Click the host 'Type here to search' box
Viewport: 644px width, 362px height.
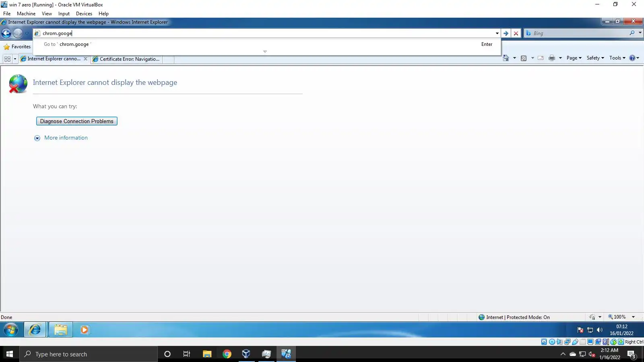(89, 354)
